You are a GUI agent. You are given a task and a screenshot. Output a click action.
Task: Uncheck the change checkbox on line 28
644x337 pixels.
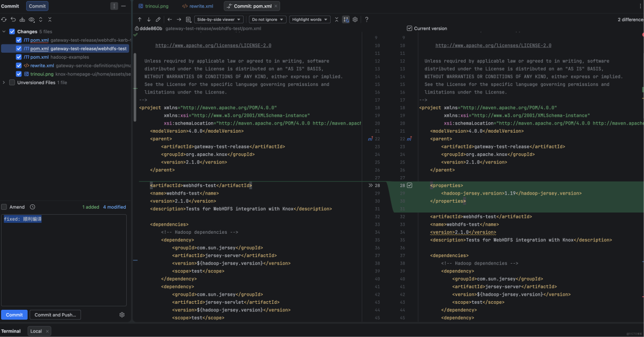410,185
